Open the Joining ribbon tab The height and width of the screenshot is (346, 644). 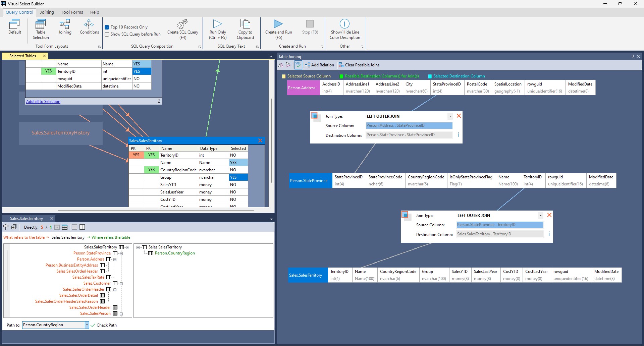tap(47, 12)
